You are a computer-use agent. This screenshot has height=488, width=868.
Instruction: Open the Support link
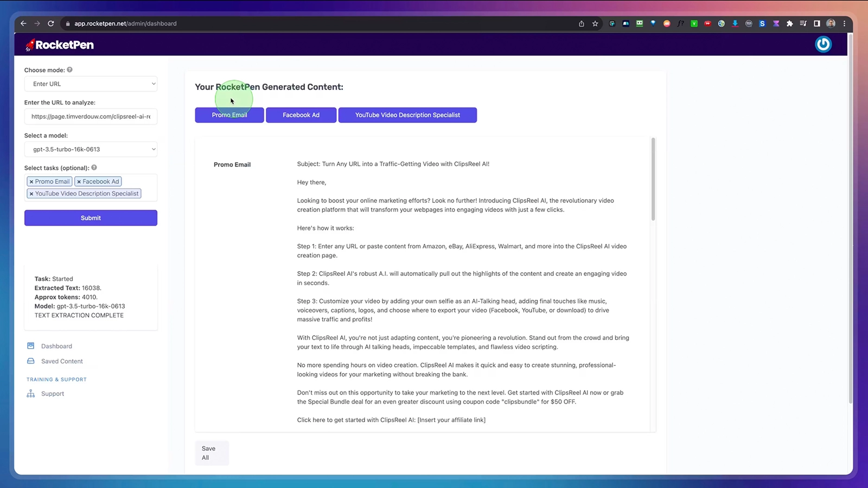pyautogui.click(x=53, y=394)
